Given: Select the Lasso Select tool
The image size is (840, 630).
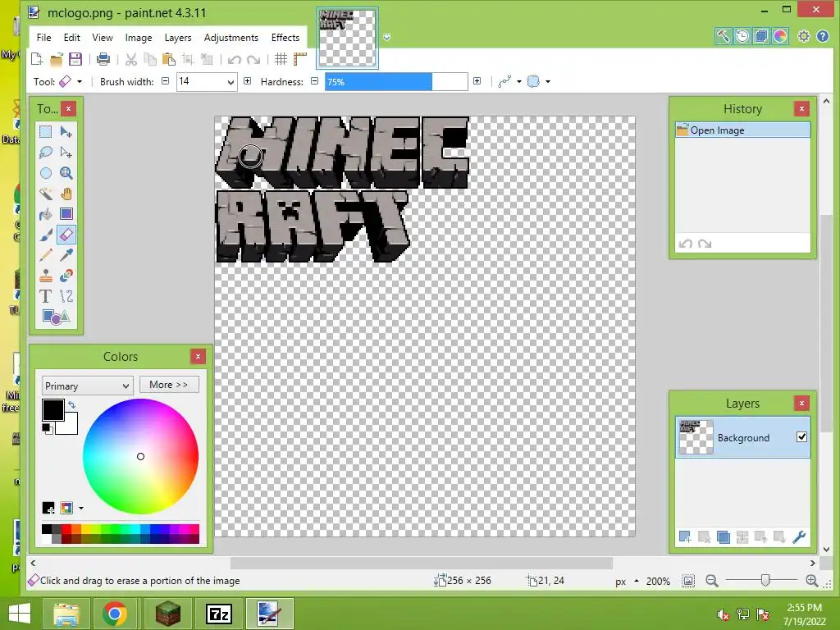Looking at the screenshot, I should 46,153.
